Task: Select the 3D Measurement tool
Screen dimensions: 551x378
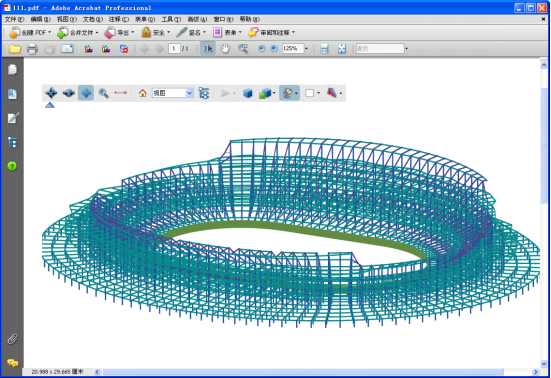Action: click(121, 93)
